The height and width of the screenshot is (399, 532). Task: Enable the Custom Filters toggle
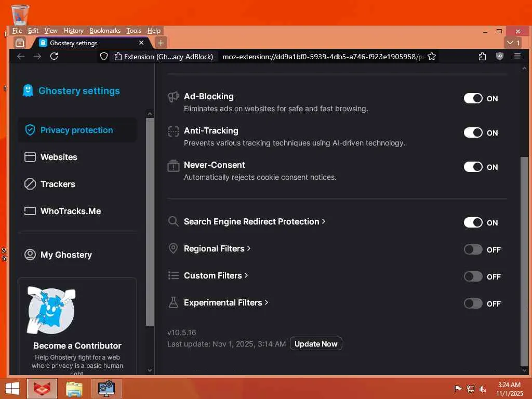click(x=473, y=276)
